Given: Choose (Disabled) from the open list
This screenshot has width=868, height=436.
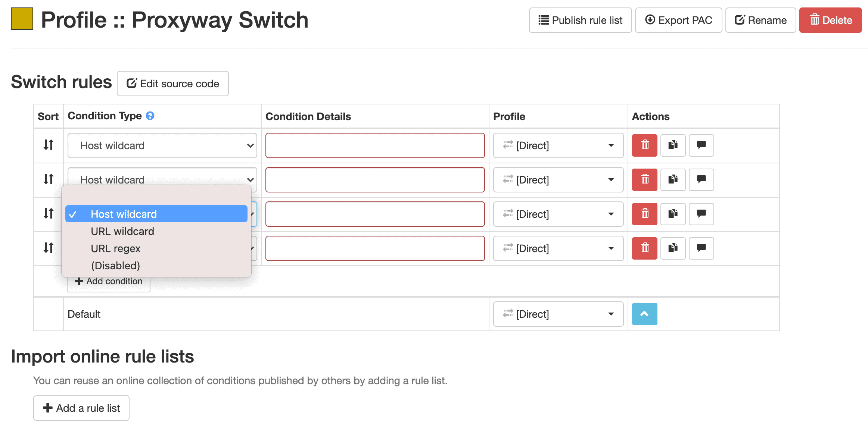Looking at the screenshot, I should 156,266.
